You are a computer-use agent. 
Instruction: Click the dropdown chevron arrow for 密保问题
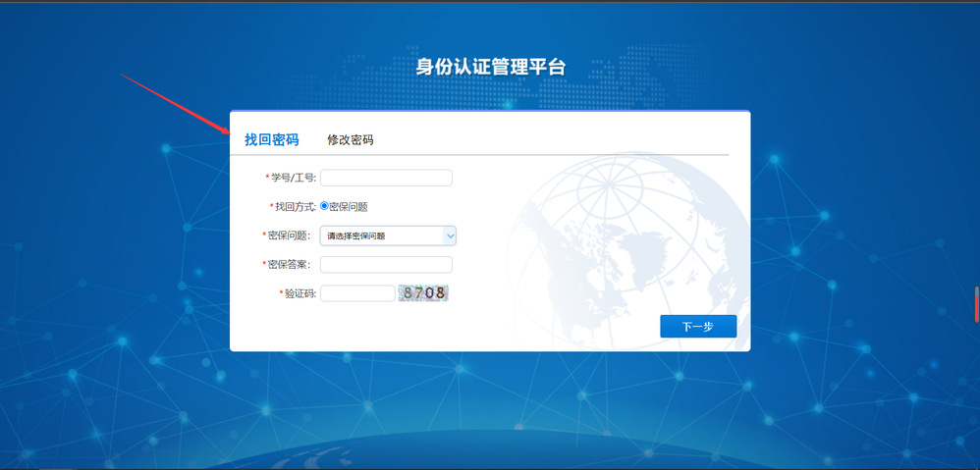[x=450, y=235]
